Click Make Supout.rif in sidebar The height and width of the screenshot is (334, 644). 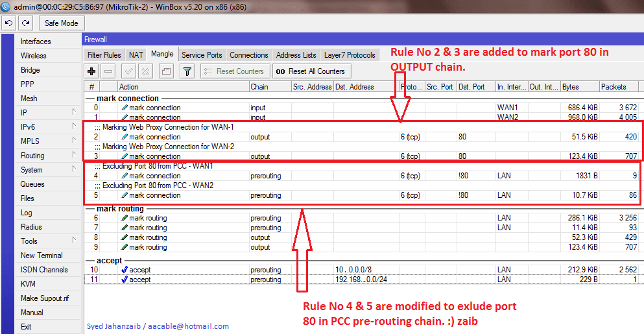[45, 298]
